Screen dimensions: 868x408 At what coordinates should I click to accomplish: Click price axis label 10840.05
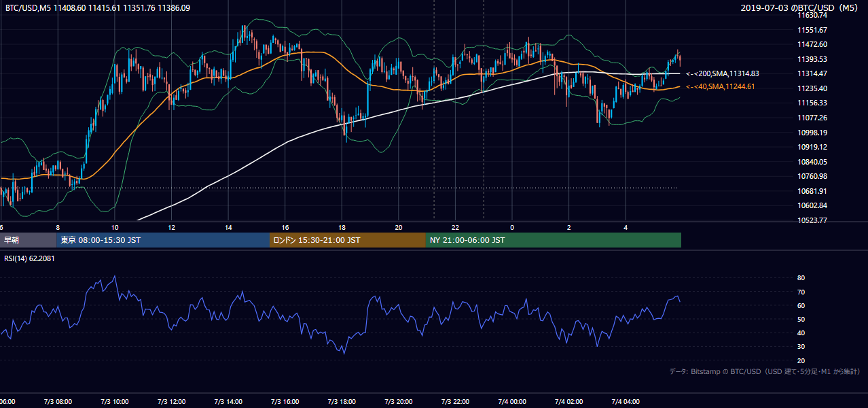point(812,162)
